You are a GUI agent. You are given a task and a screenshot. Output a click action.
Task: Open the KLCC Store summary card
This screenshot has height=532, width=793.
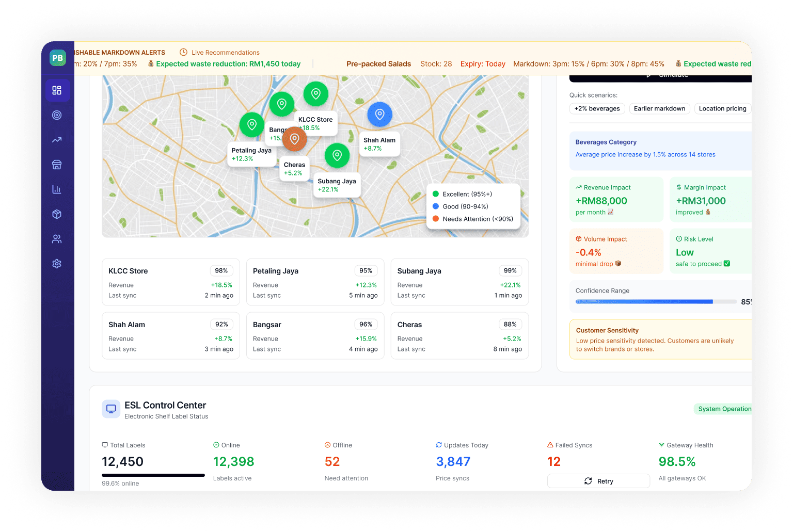tap(170, 282)
